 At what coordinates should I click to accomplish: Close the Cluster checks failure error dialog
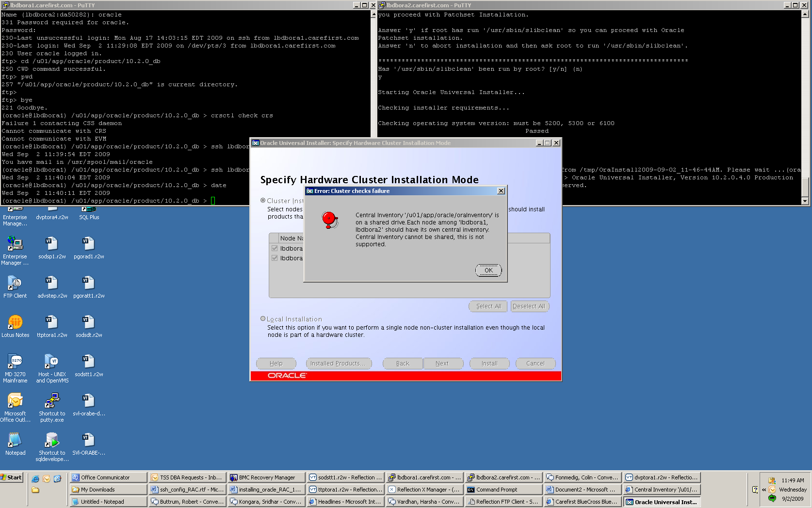tap(501, 191)
